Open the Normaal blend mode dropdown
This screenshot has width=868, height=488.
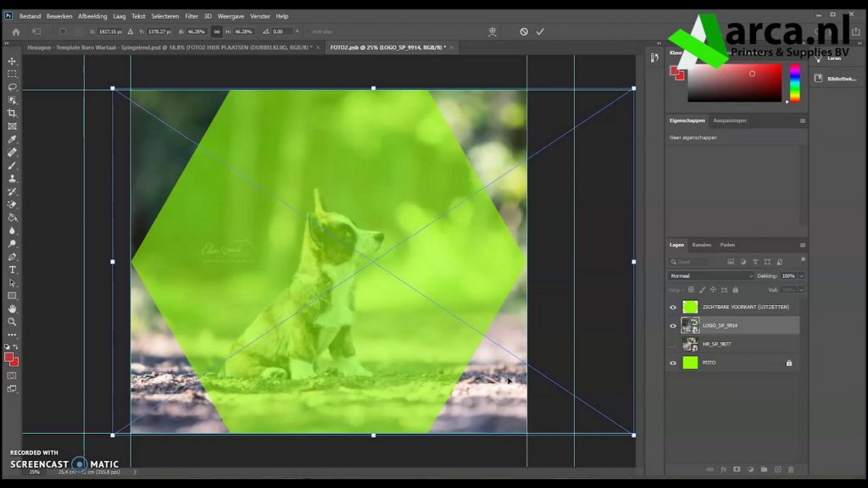coord(710,276)
